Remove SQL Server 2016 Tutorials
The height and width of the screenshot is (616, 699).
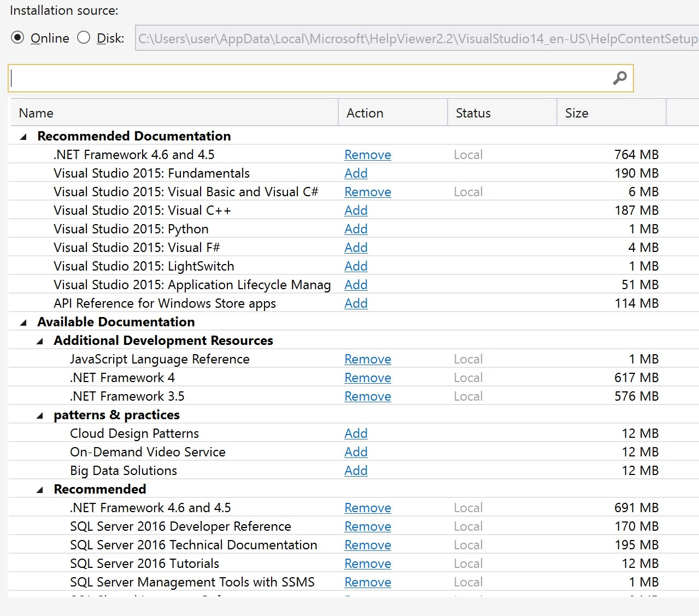tap(368, 564)
